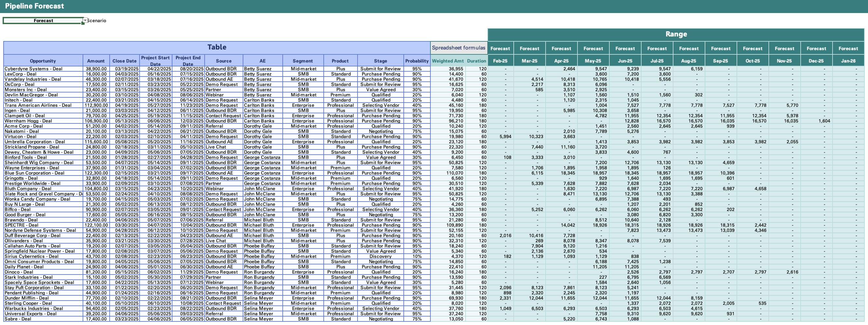Select the Jul-25 month header
The width and height of the screenshot is (868, 325).
coord(657,61)
